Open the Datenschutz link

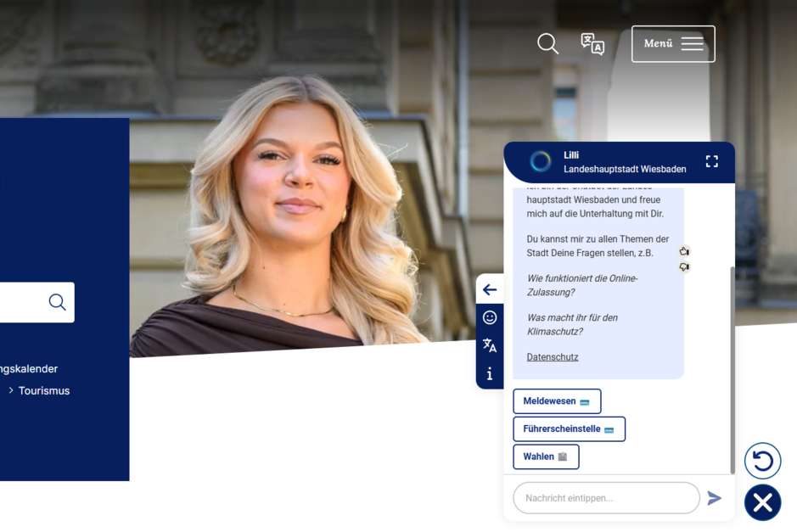point(552,356)
